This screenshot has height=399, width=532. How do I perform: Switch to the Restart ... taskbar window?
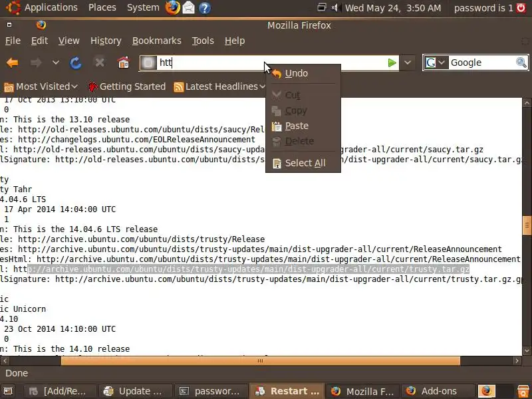(287, 391)
